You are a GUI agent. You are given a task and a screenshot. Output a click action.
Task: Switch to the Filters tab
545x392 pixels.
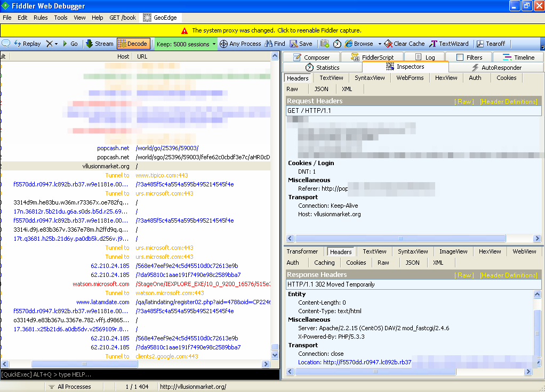pos(469,58)
